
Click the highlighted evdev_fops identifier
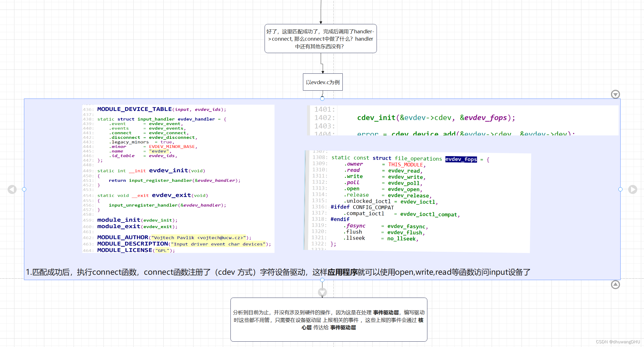pyautogui.click(x=461, y=159)
